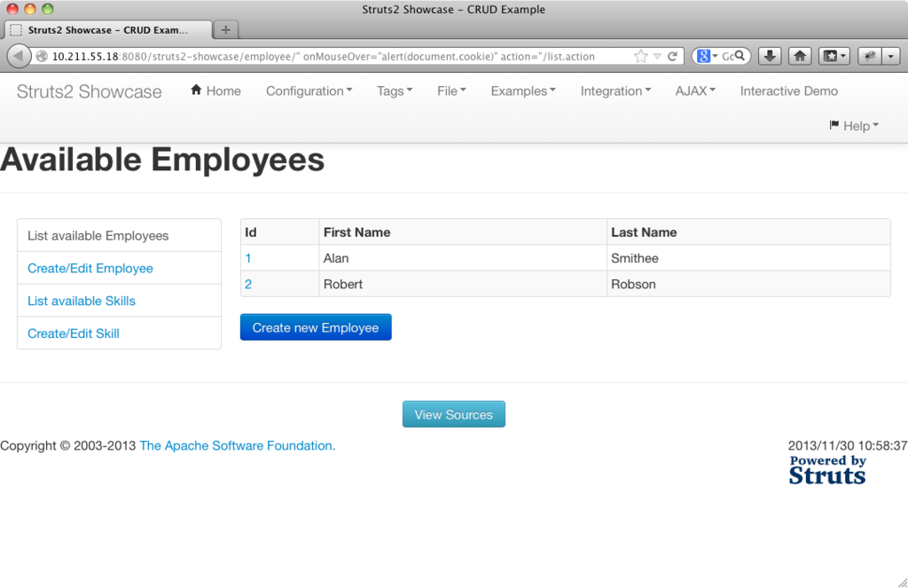Expand the Examples menu

click(523, 91)
